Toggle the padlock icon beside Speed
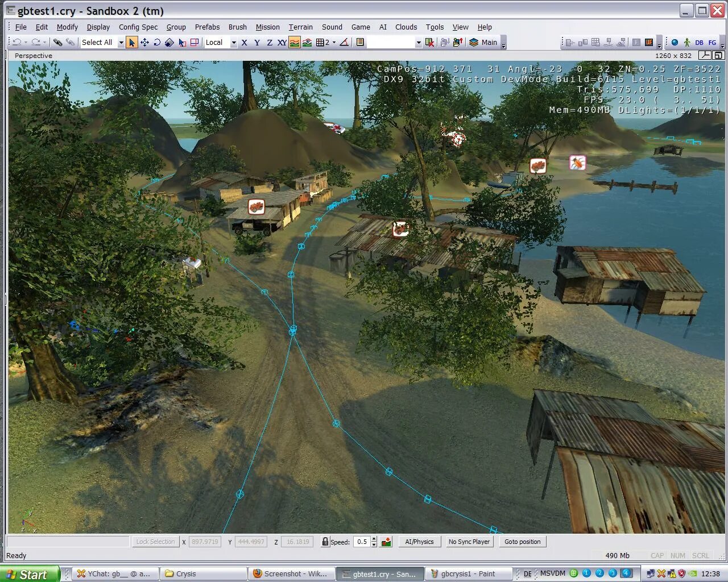728x582 pixels. 325,542
